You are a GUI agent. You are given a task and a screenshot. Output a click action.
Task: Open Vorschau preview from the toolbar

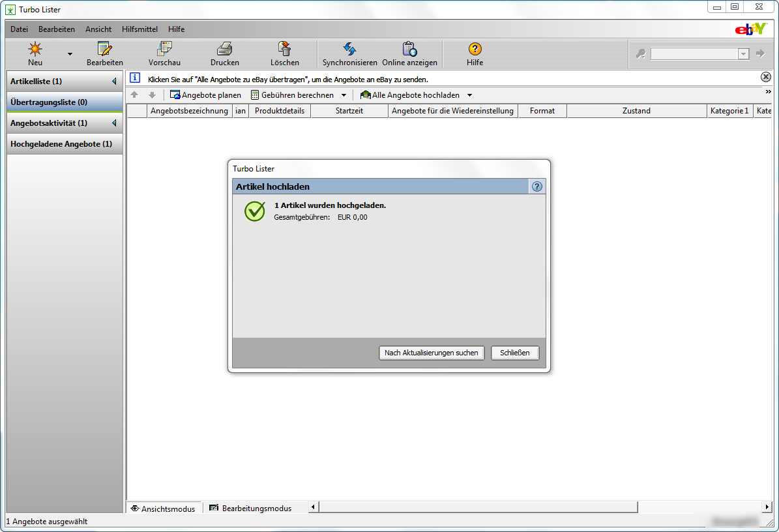tap(164, 49)
